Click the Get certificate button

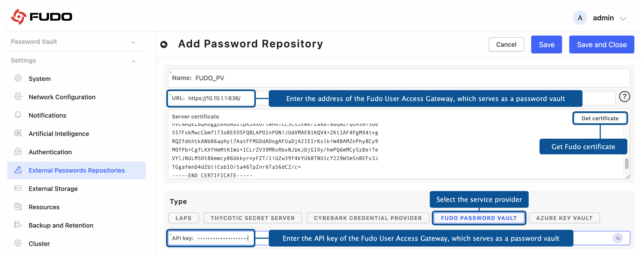pos(600,118)
